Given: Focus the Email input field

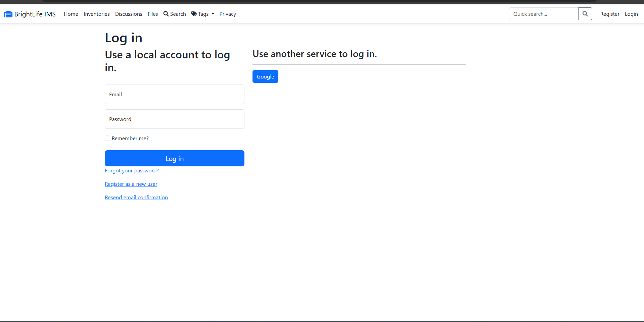Looking at the screenshot, I should pos(175,94).
